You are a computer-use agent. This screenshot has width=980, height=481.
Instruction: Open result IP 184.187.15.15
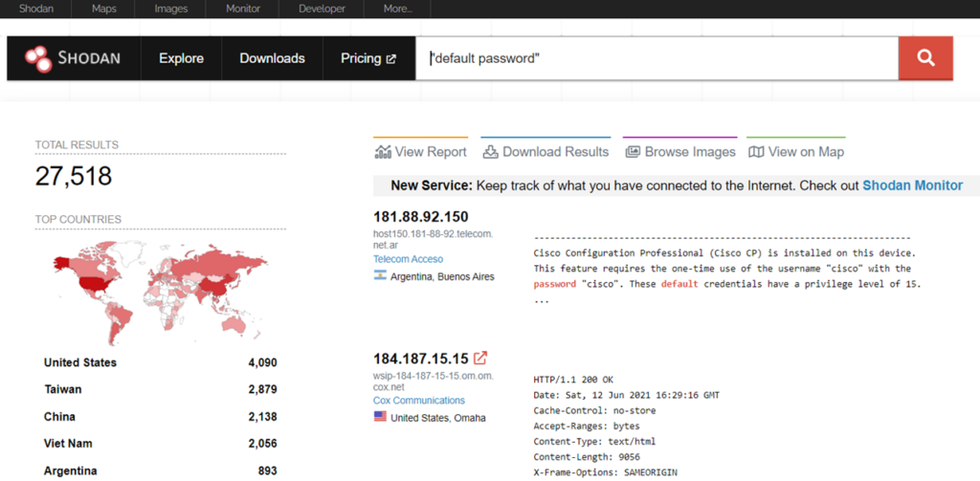(421, 359)
